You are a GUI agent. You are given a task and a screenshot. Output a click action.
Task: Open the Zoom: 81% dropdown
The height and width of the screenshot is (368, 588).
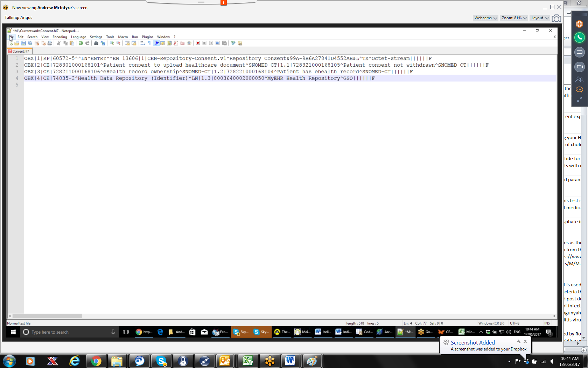click(x=514, y=18)
